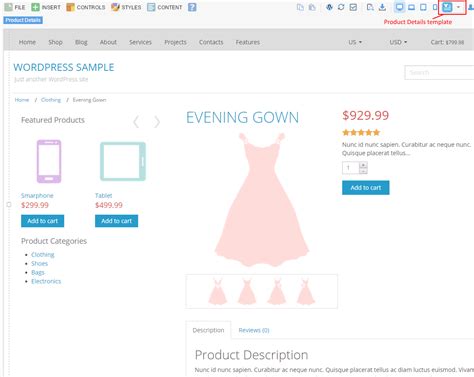The image size is (474, 377).
Task: Open Projects in navigation menu
Action: [x=175, y=42]
